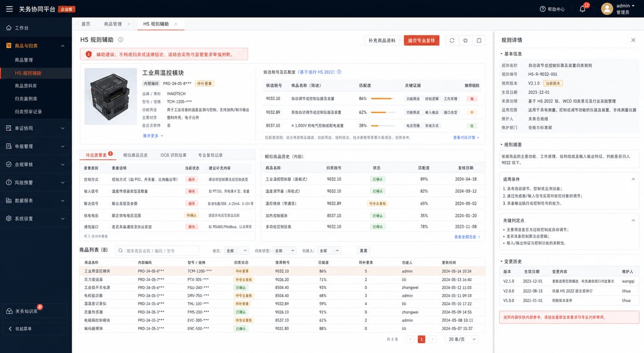Viewport: 644px width, 353px height.
Task: Collapse the 适用条件 section
Action: coord(633,179)
